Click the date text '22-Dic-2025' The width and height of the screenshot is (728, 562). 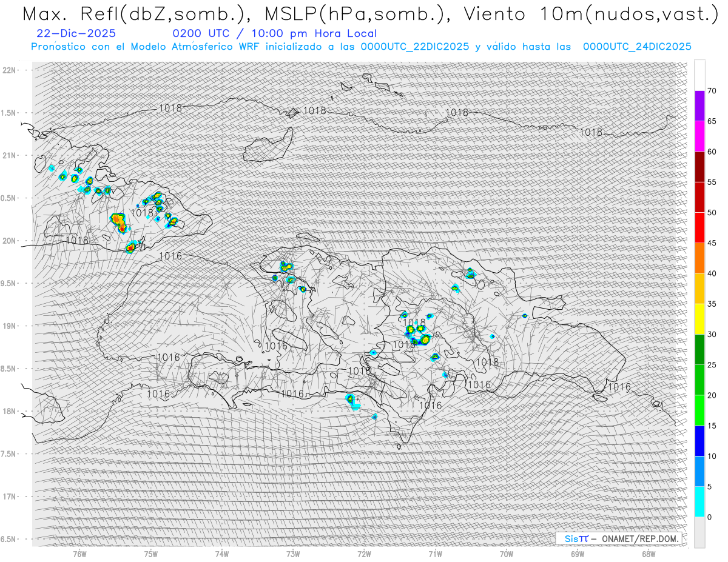76,33
